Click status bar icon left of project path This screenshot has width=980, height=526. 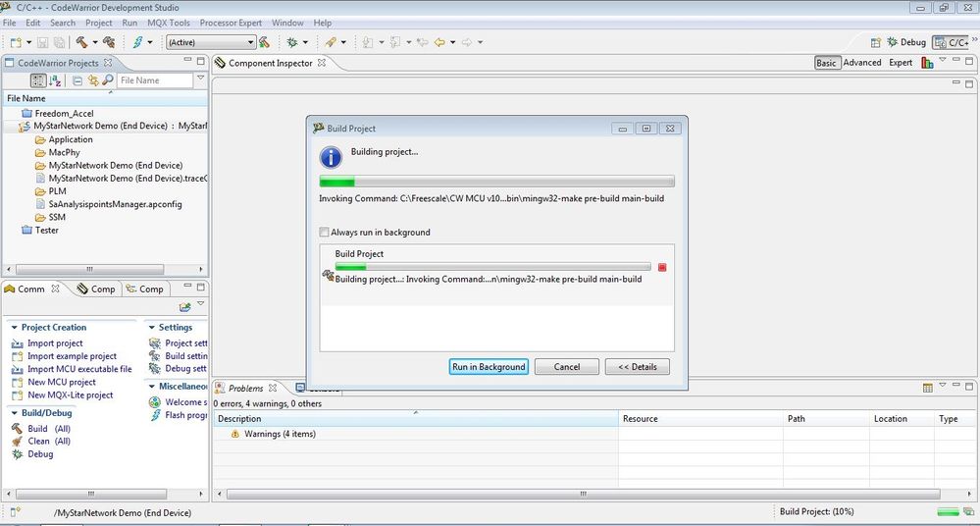pyautogui.click(x=15, y=512)
